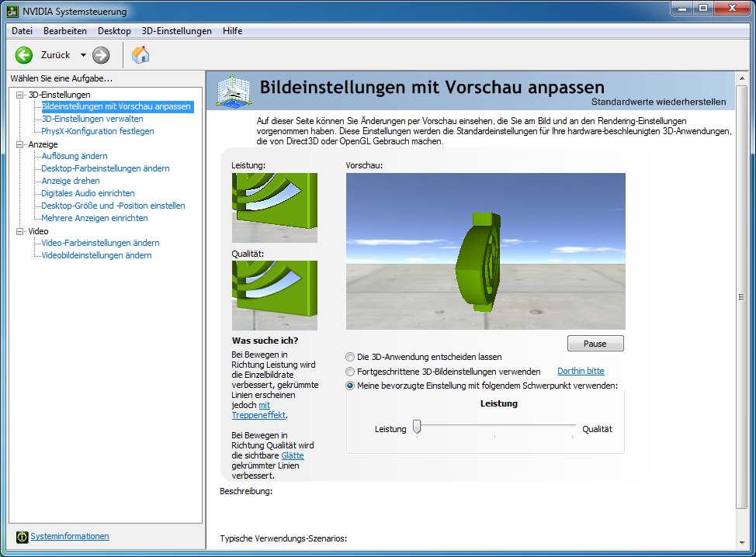Select 'Meine bevorzugte Einstellung' radio button

pyautogui.click(x=350, y=386)
